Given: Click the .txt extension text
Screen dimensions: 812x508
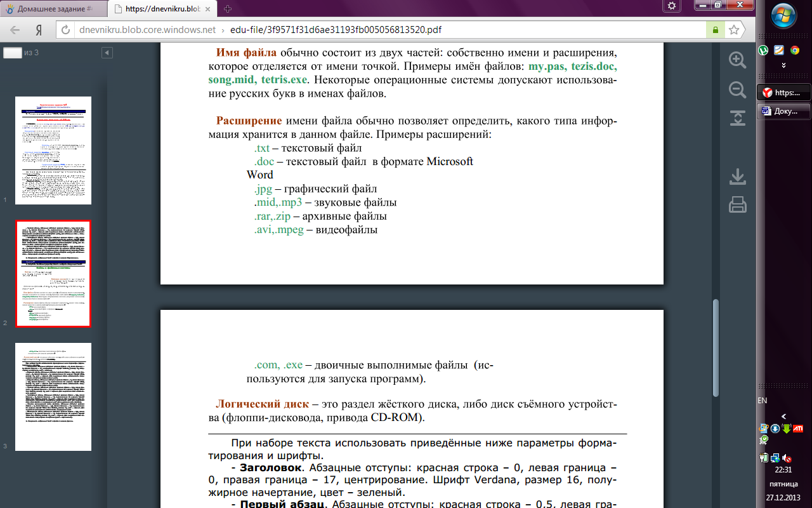Looking at the screenshot, I should [262, 148].
